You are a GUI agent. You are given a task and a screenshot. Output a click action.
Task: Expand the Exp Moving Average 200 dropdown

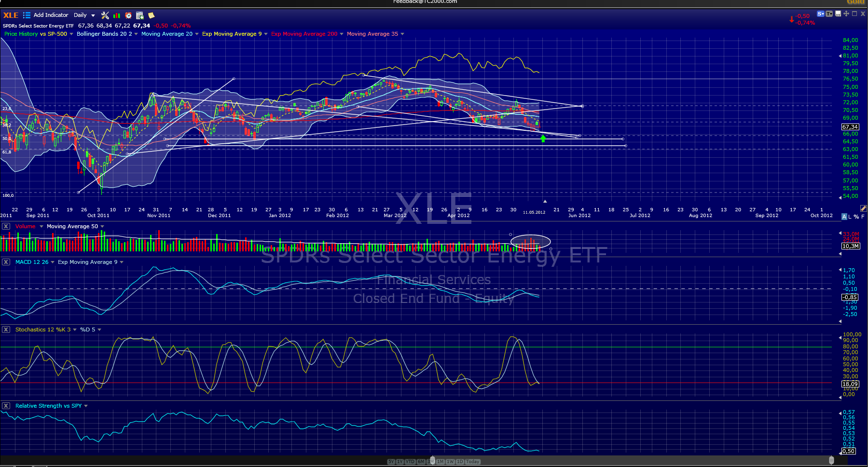point(342,34)
